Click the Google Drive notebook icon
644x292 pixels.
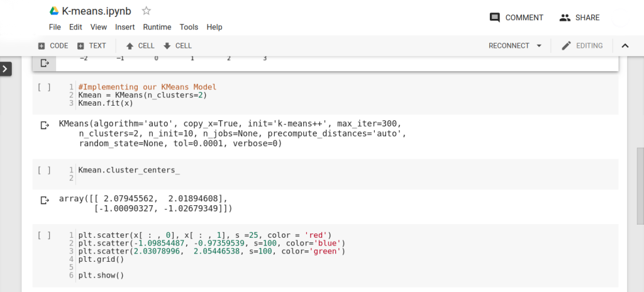(x=54, y=11)
